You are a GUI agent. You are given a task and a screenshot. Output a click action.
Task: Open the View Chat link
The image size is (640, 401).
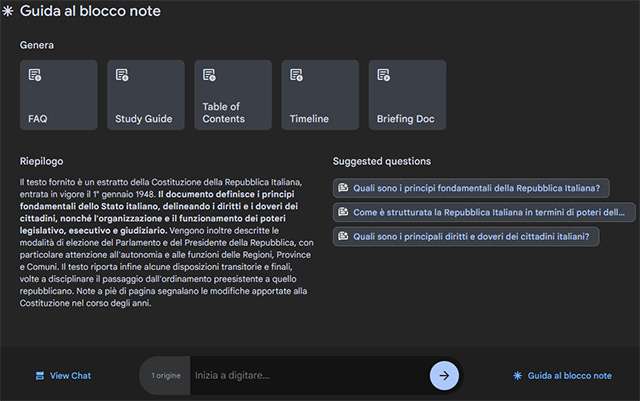point(70,376)
